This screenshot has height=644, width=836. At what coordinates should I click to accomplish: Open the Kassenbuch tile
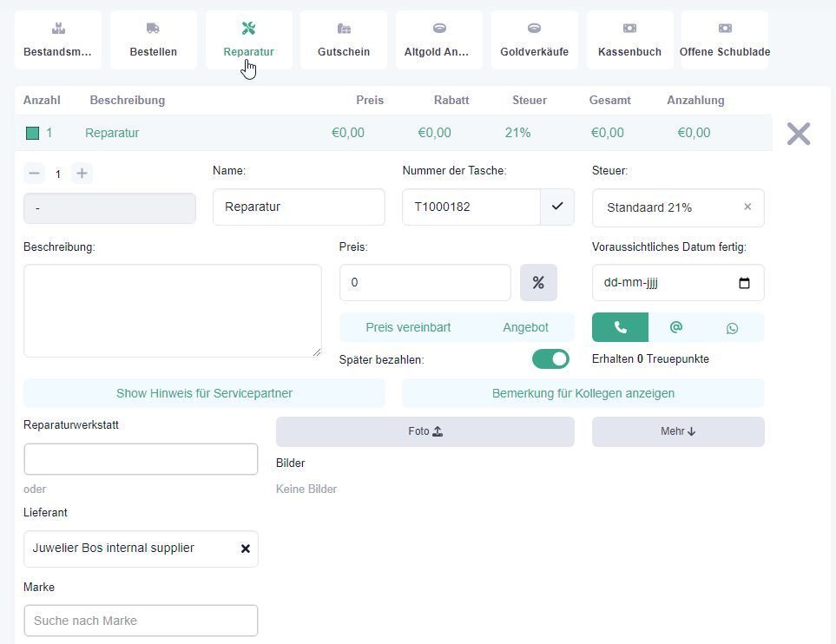[x=629, y=40]
